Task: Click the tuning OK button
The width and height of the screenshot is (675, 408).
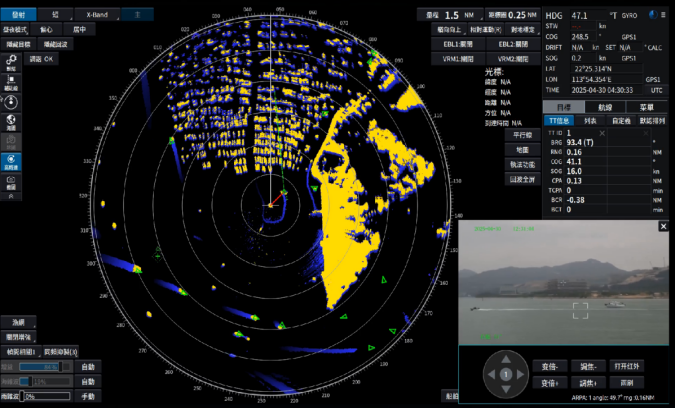Action: tap(41, 59)
